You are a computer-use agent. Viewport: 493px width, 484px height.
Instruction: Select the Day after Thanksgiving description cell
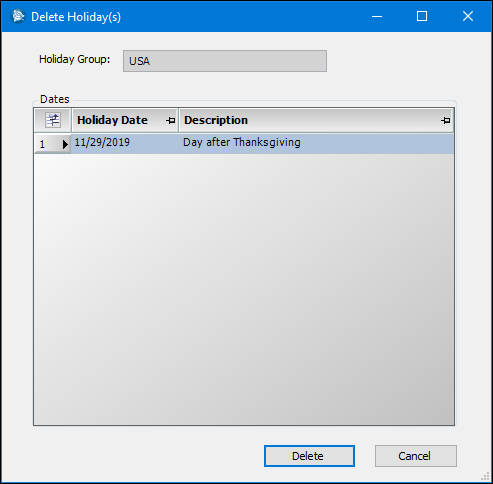pyautogui.click(x=317, y=143)
